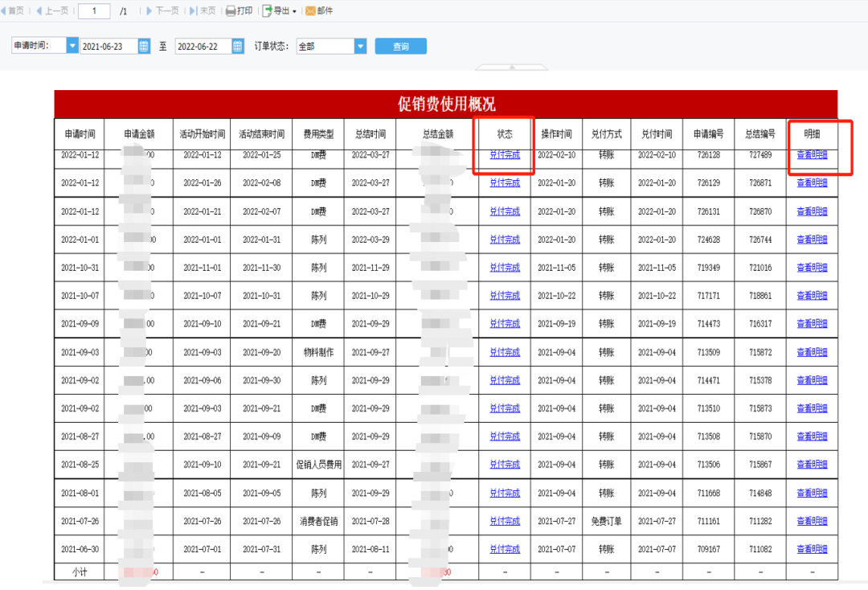Screen dimensions: 868x590
Task: Click application date 2021-10-31 cell
Action: click(x=80, y=268)
